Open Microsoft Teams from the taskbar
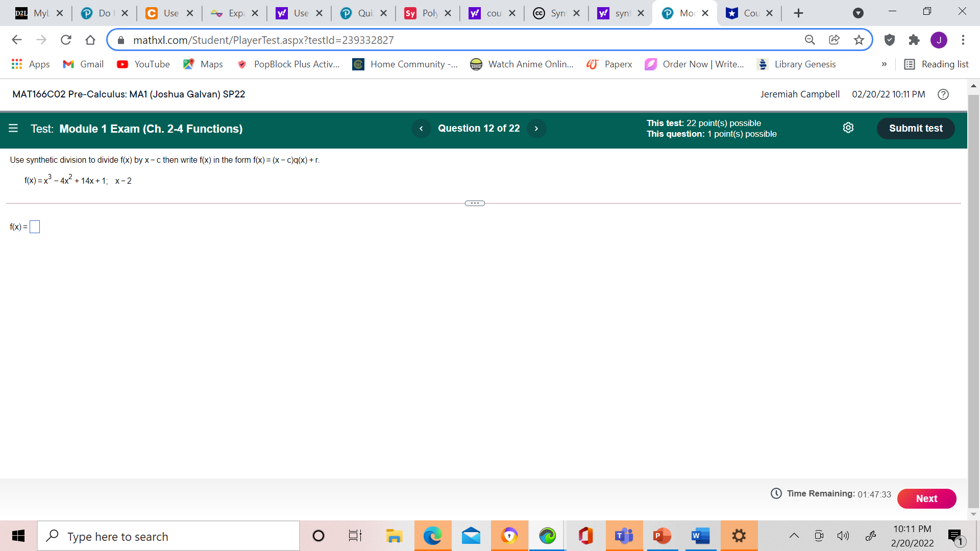The width and height of the screenshot is (980, 551). (624, 536)
